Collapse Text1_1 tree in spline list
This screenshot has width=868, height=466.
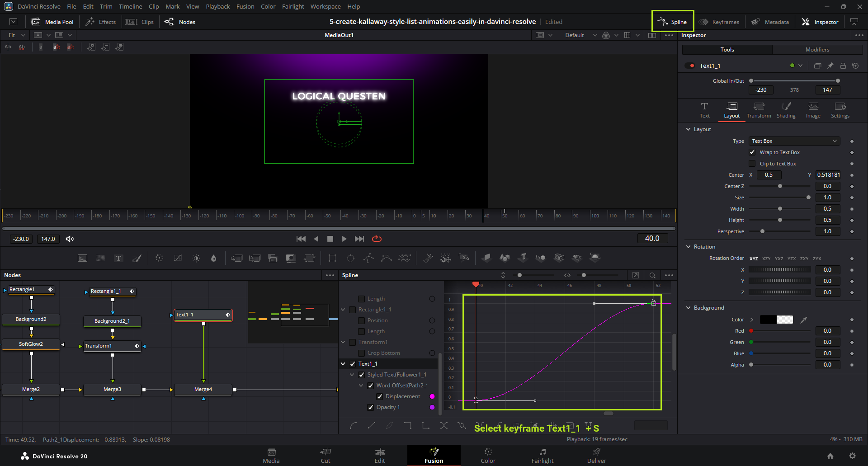pyautogui.click(x=343, y=364)
